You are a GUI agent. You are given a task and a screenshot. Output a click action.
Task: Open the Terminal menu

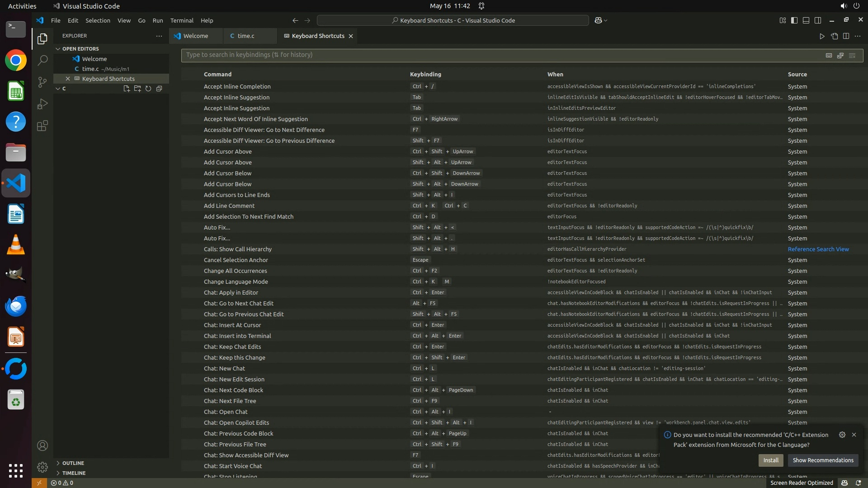point(181,20)
